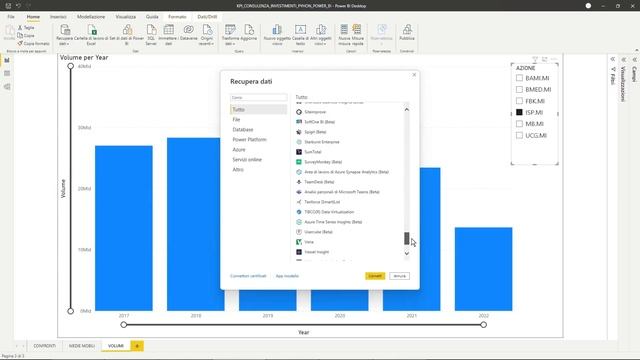Click upper handle of Volume axis slider
This screenshot has width=640, height=360.
click(x=71, y=66)
